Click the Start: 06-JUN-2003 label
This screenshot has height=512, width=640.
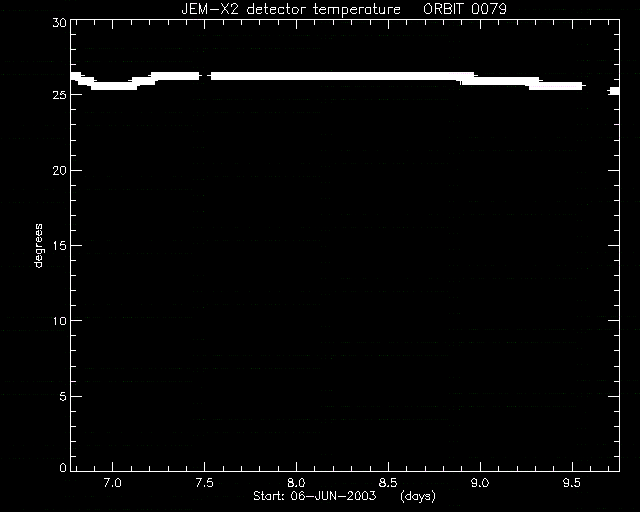[x=315, y=496]
